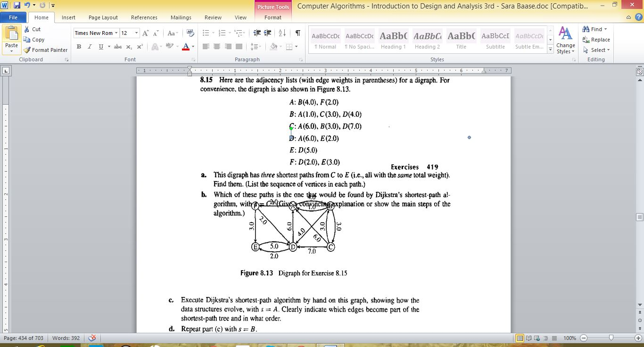Click the 100% zoom level
644x347 pixels.
click(x=570, y=338)
